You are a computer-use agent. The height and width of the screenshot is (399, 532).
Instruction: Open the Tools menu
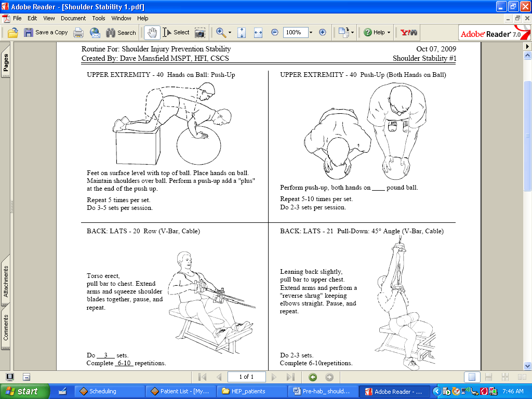click(x=99, y=18)
